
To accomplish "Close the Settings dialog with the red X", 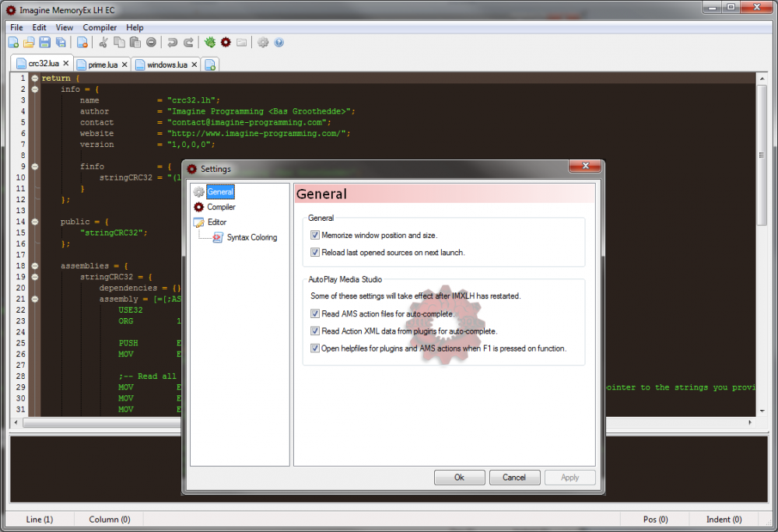I will click(586, 166).
